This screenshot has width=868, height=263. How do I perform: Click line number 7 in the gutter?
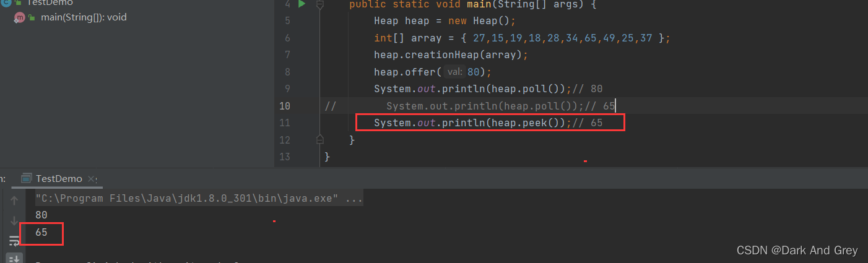(287, 55)
